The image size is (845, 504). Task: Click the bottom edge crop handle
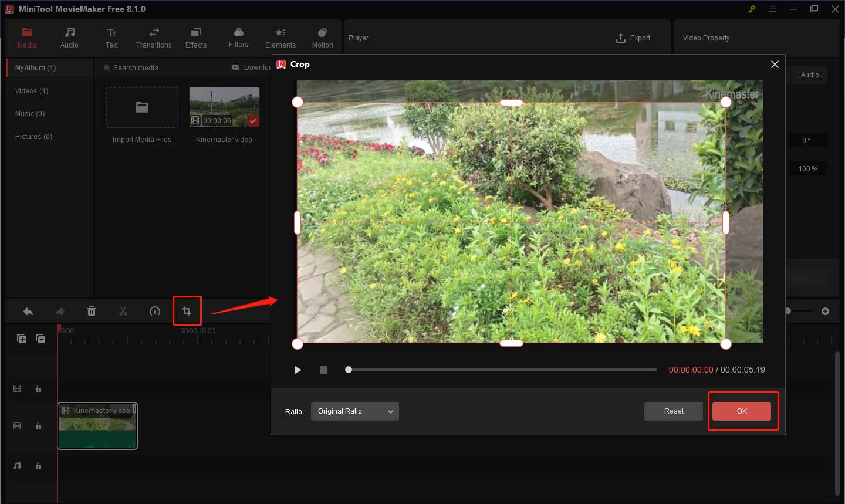tap(511, 343)
